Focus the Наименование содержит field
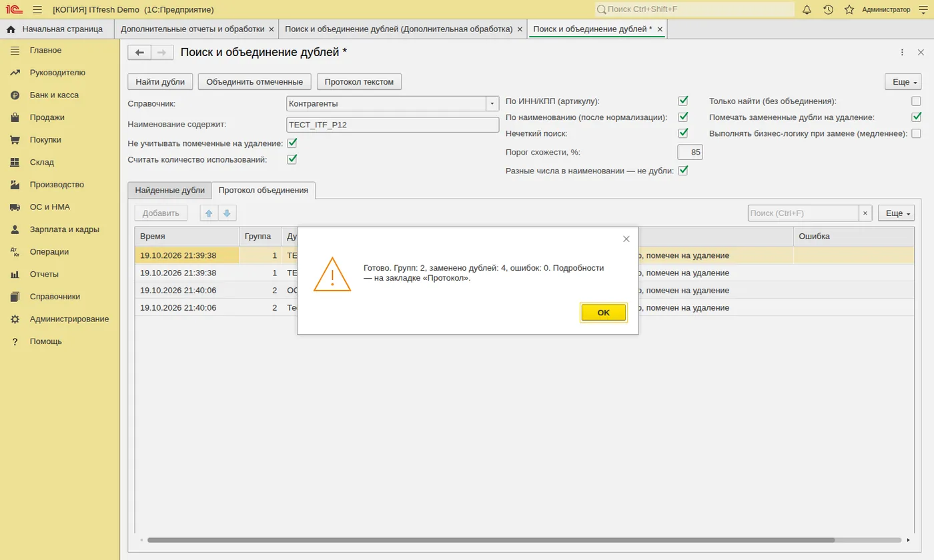This screenshot has width=934, height=560. click(393, 125)
